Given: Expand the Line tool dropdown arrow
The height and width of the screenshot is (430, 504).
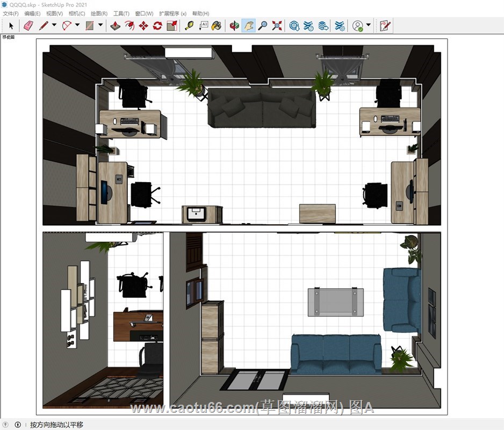Looking at the screenshot, I should (54, 25).
